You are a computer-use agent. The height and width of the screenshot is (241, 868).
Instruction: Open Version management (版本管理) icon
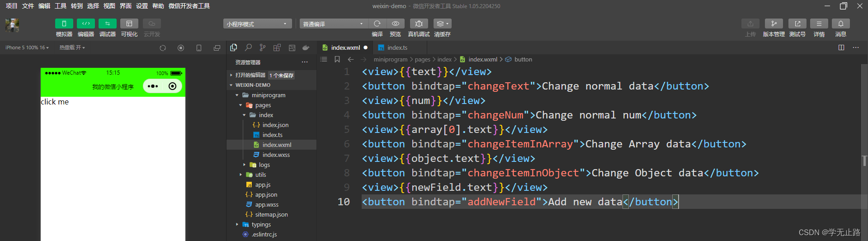774,24
